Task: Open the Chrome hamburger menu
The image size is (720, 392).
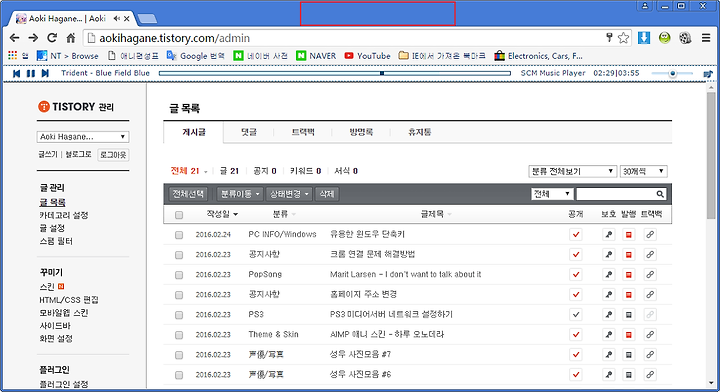Action: coord(706,38)
